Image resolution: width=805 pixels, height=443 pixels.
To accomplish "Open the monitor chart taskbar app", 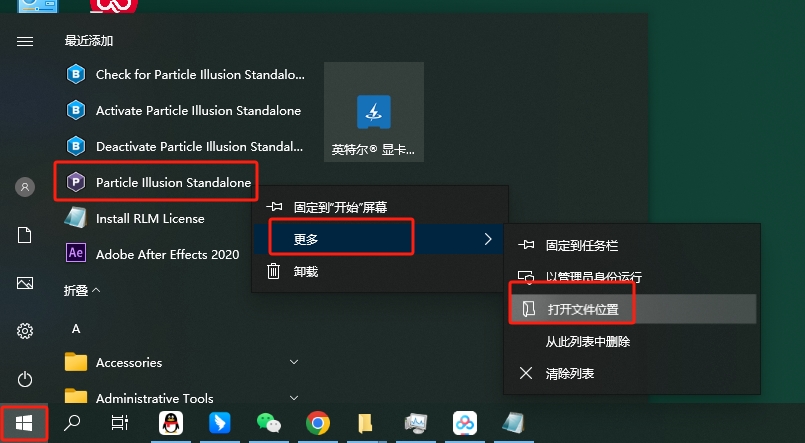I will [x=416, y=423].
